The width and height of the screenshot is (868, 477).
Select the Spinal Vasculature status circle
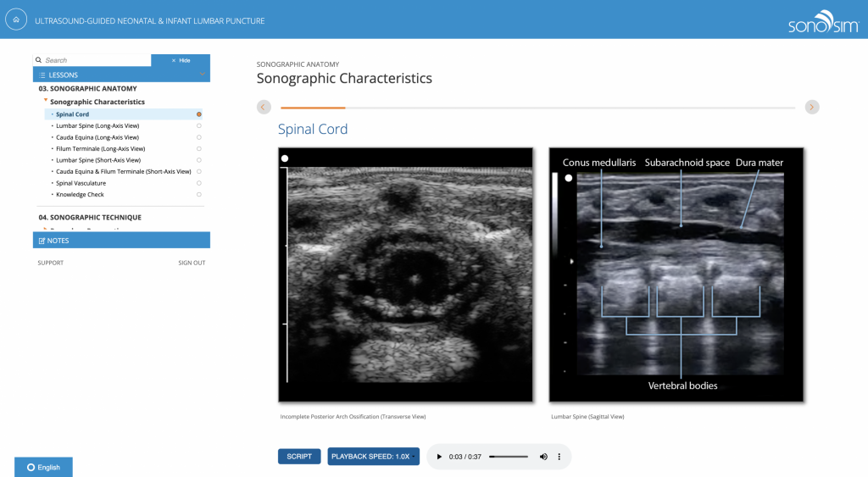point(198,183)
